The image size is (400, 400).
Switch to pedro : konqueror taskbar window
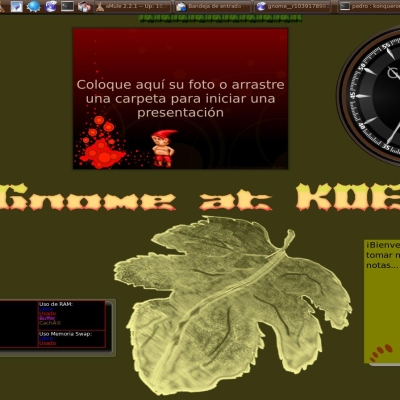pos(369,6)
